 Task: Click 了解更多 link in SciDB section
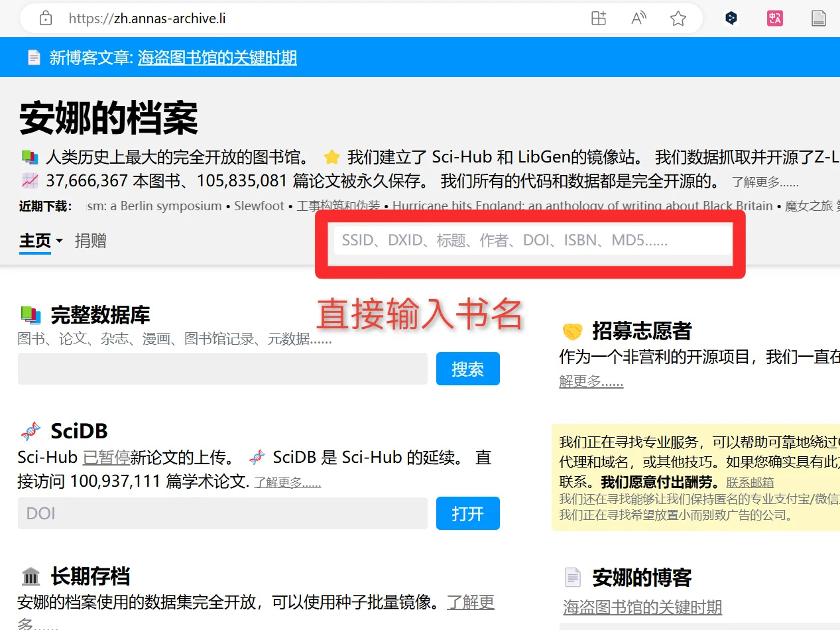[288, 483]
